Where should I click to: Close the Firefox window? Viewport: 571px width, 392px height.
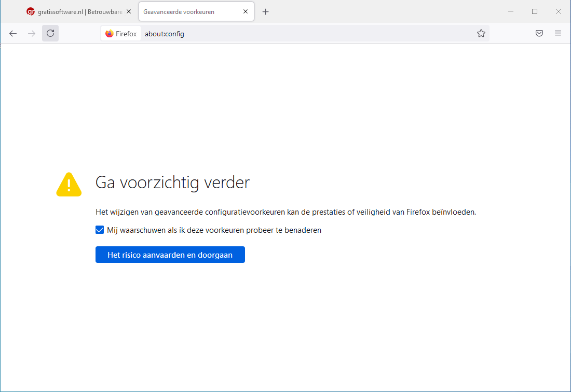tap(559, 11)
